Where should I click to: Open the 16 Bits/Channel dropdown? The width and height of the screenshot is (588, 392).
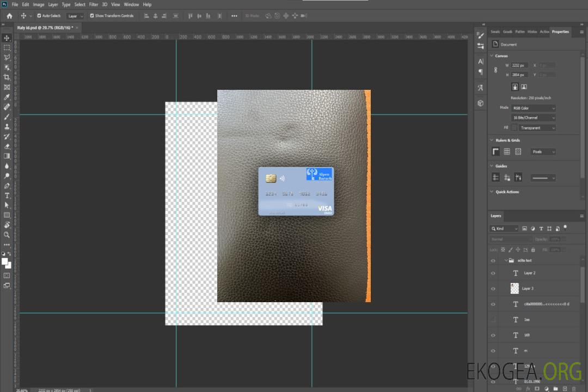click(533, 118)
